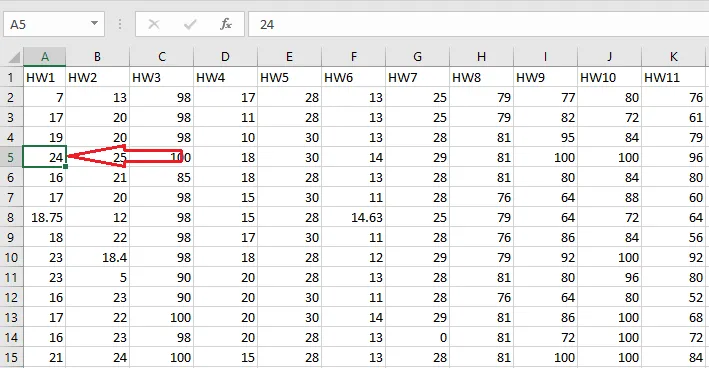Click the HW7 header cell

417,77
